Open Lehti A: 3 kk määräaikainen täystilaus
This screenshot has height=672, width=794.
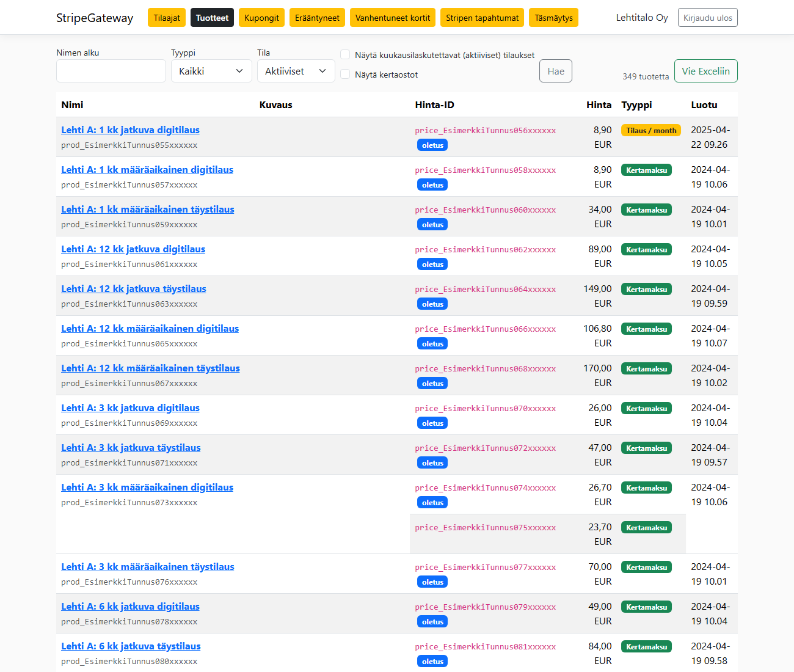coord(148,566)
